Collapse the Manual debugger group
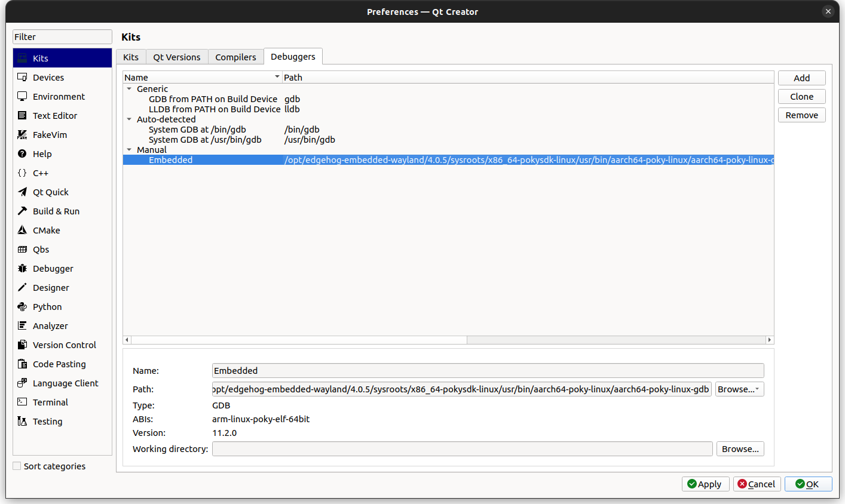Screen dimensions: 845x504 coord(129,149)
